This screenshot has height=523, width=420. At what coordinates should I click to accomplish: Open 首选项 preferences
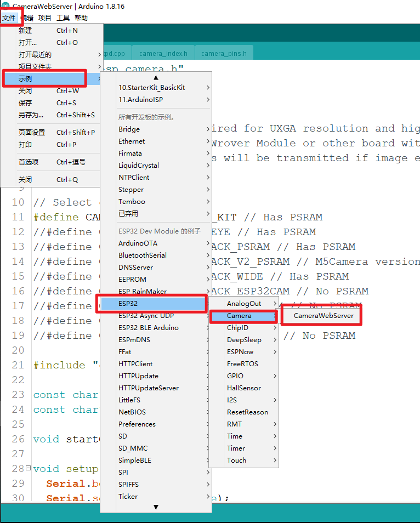tap(51, 162)
